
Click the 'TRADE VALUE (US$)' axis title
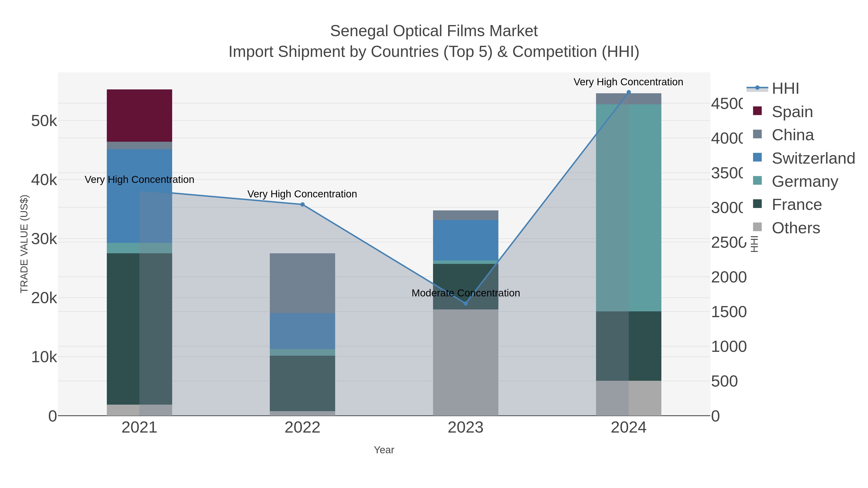tap(24, 244)
